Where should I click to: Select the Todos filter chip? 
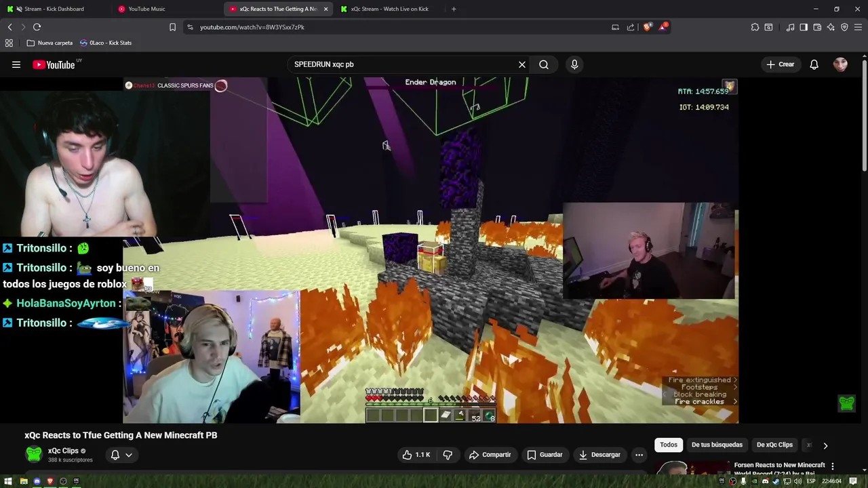[669, 445]
